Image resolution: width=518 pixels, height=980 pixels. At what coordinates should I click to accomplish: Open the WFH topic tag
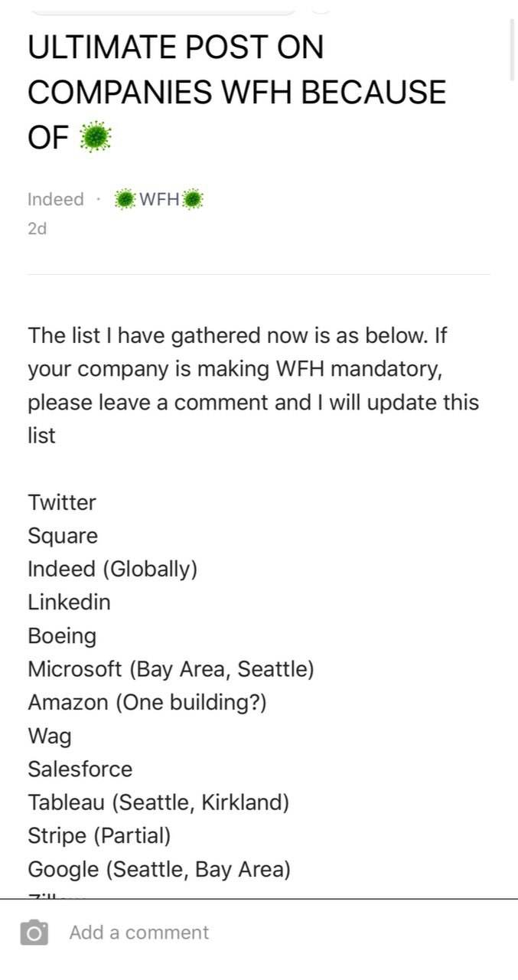(159, 200)
